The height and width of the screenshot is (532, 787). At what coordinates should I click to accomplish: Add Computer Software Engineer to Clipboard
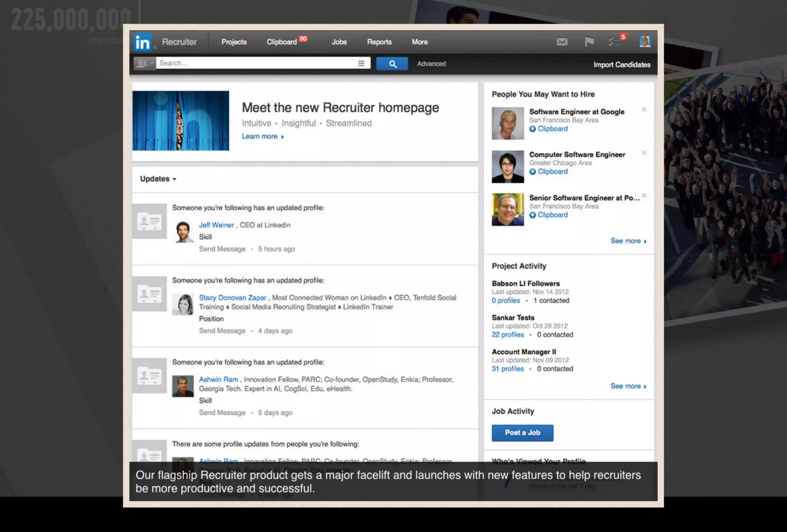point(548,172)
